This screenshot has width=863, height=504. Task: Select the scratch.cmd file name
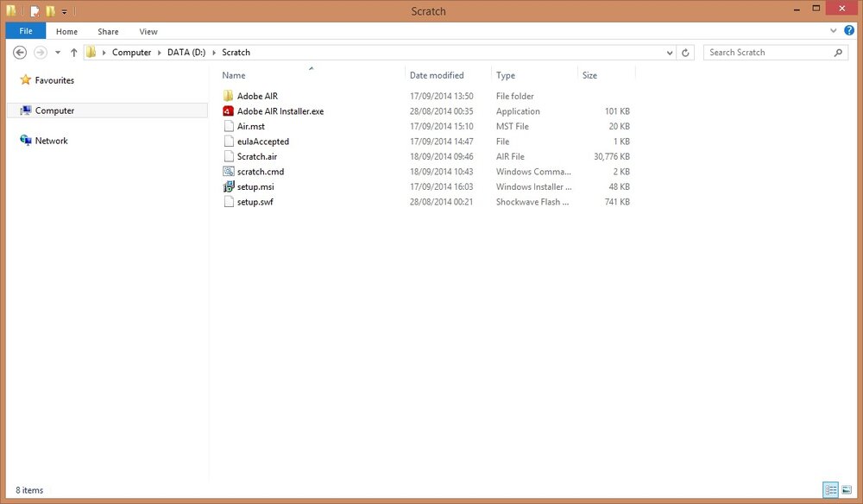click(261, 172)
